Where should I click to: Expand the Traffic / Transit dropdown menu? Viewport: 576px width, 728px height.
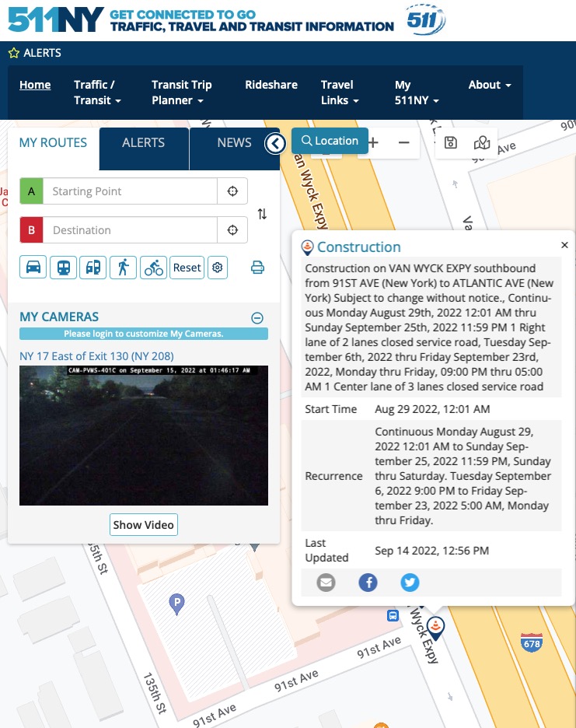(97, 93)
